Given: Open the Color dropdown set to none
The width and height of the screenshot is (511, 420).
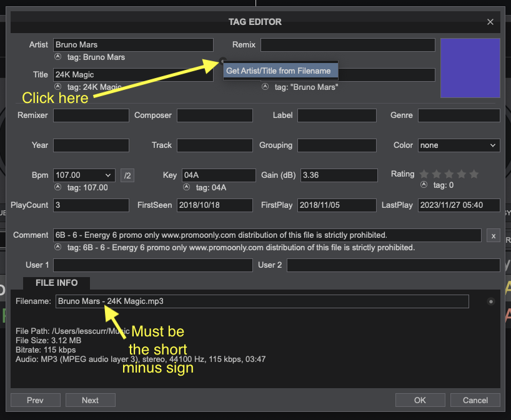Looking at the screenshot, I should tap(459, 145).
